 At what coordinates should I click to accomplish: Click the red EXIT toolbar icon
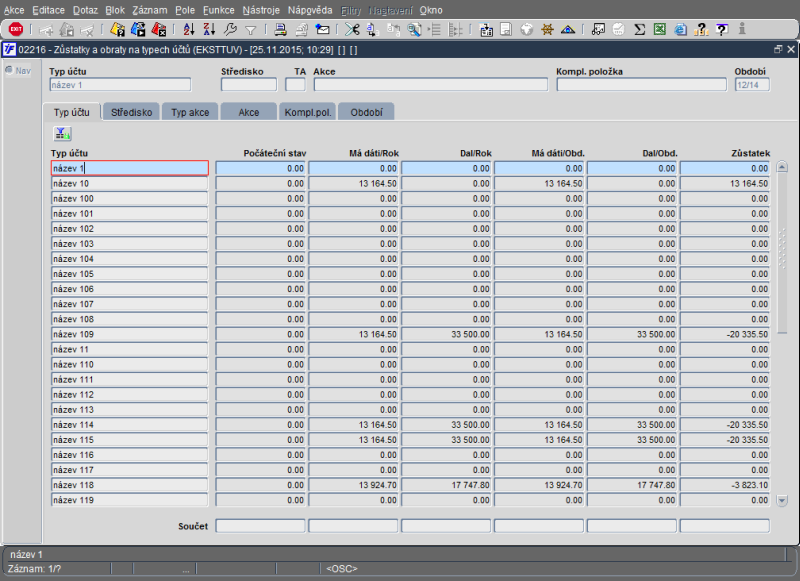pos(16,30)
